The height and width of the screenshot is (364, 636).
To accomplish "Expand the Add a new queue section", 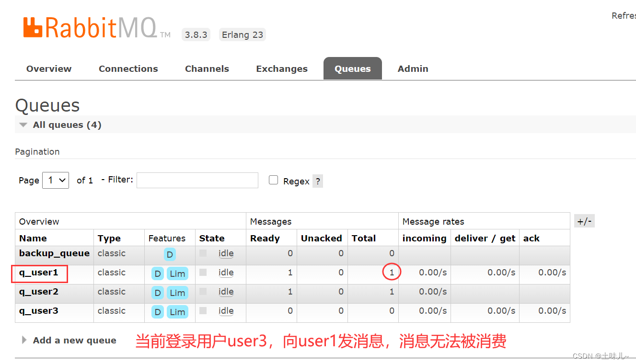I will [69, 341].
